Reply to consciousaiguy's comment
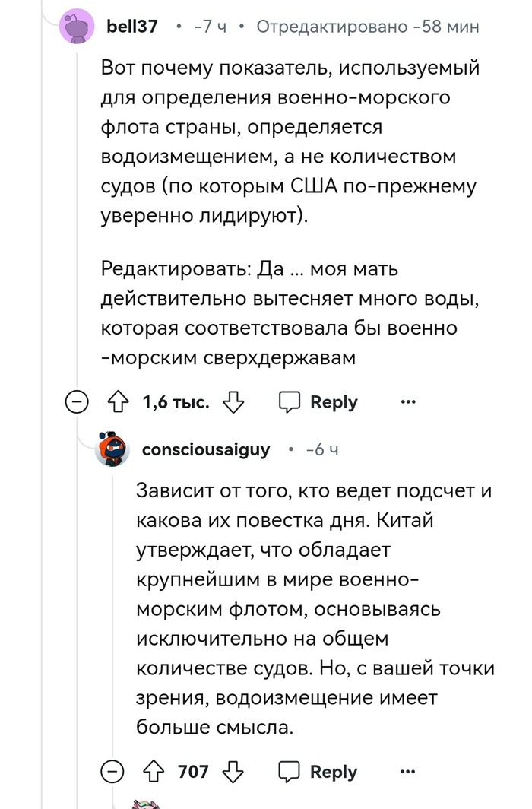 pyautogui.click(x=318, y=772)
